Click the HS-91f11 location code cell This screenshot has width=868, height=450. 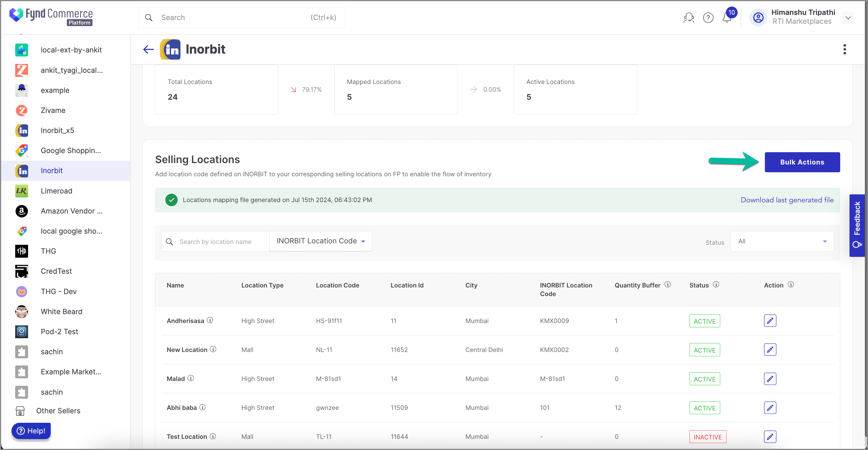point(329,321)
